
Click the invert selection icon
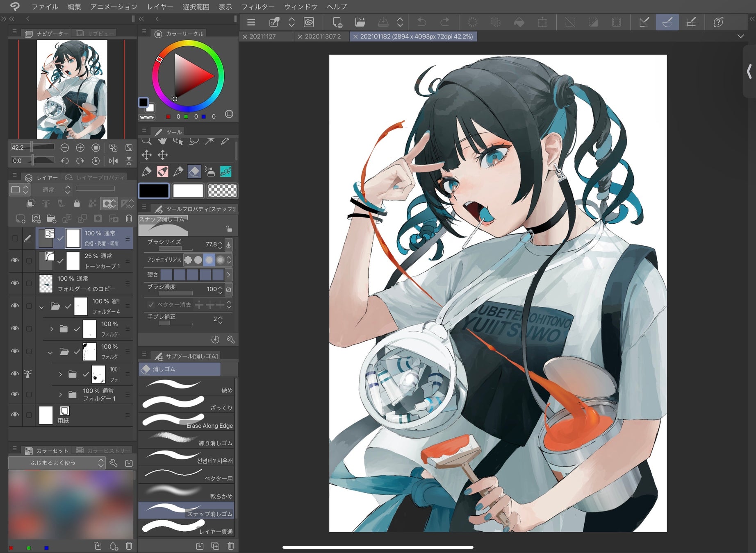(593, 22)
